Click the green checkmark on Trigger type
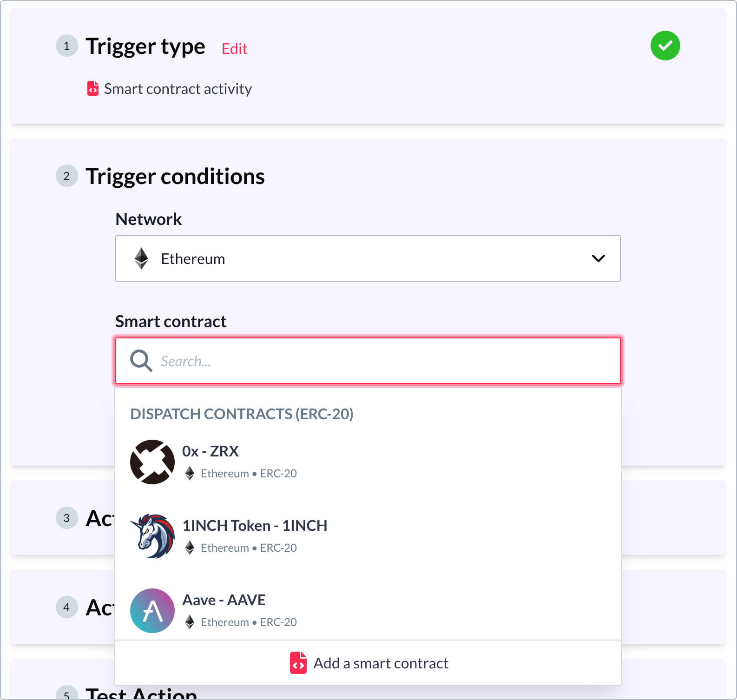 click(x=665, y=45)
